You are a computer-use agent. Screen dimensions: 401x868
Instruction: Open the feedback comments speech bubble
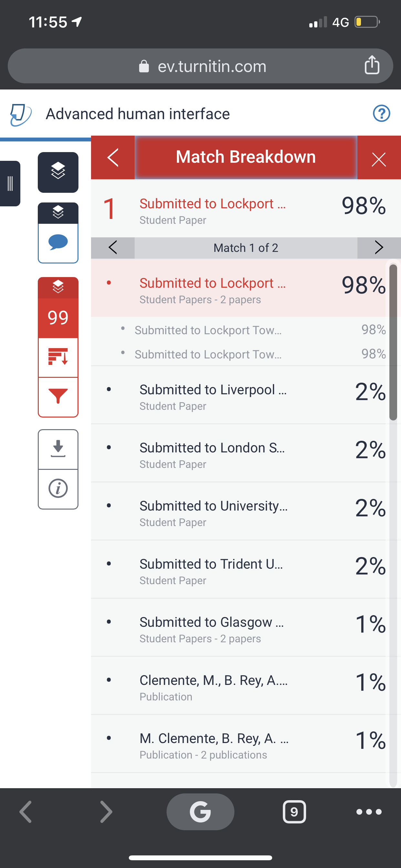pyautogui.click(x=58, y=243)
